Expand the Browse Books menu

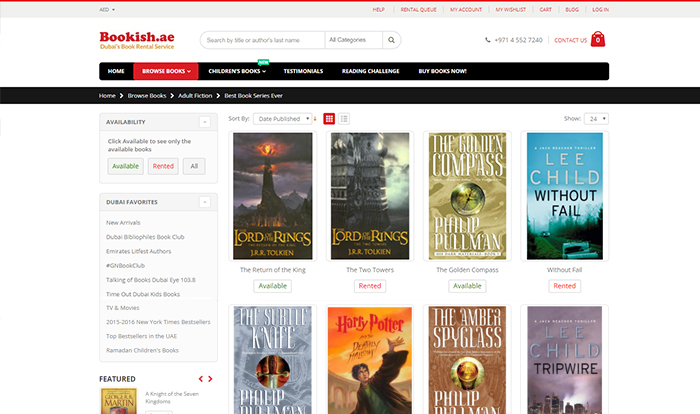(x=166, y=71)
